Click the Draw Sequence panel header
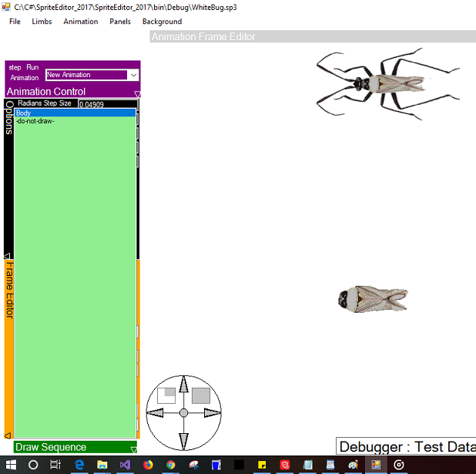The image size is (476, 474). point(75,447)
